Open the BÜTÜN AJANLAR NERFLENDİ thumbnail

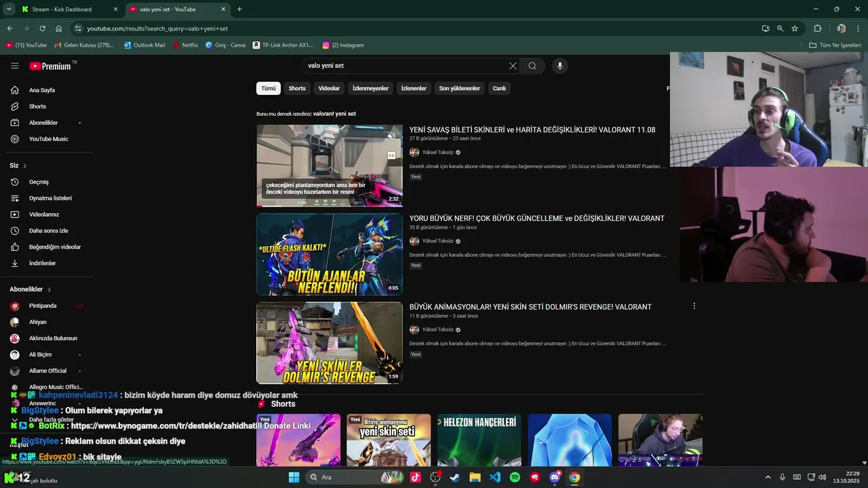pos(330,254)
